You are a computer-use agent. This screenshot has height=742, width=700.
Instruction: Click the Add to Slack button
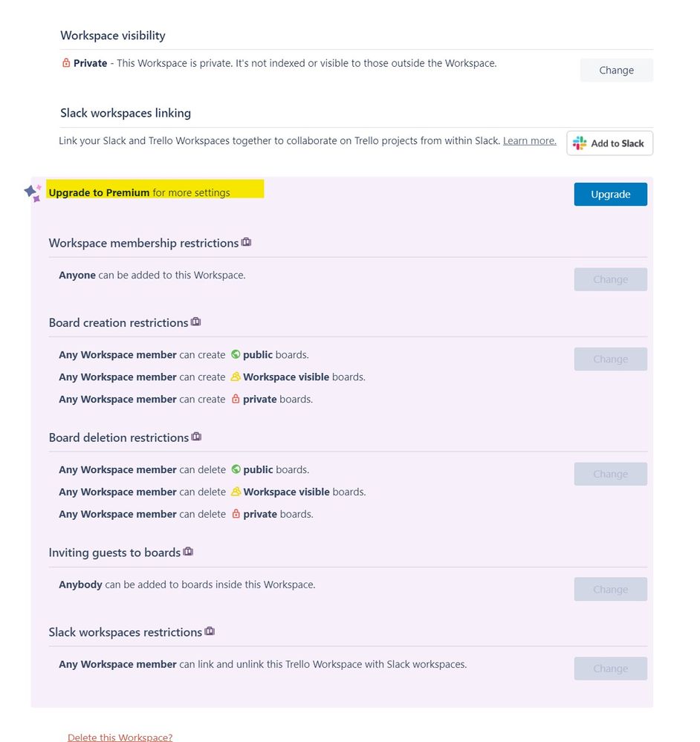(x=609, y=143)
